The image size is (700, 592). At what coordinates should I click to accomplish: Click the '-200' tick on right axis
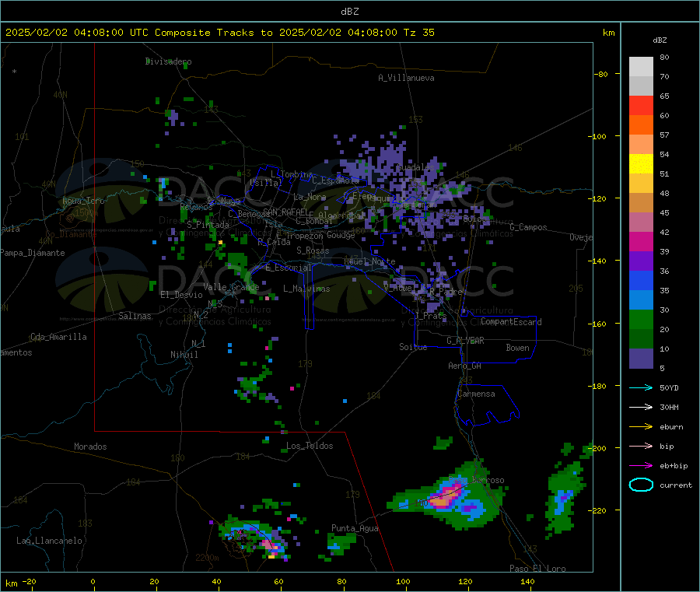599,448
